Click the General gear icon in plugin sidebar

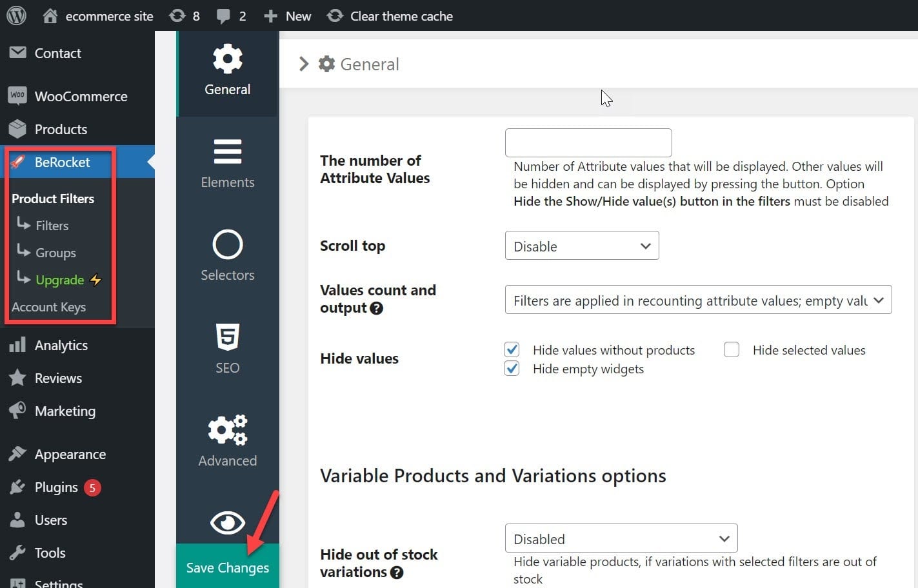[228, 59]
